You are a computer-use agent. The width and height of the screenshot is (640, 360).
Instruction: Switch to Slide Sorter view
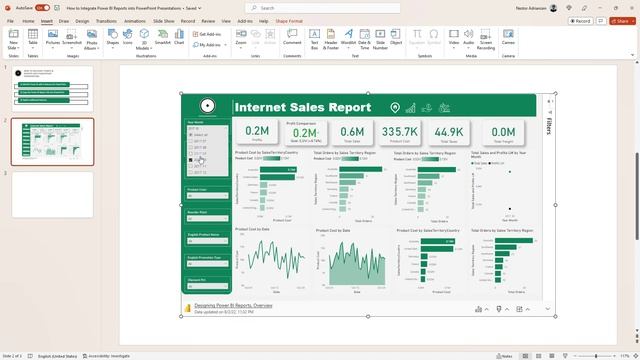[x=538, y=356]
